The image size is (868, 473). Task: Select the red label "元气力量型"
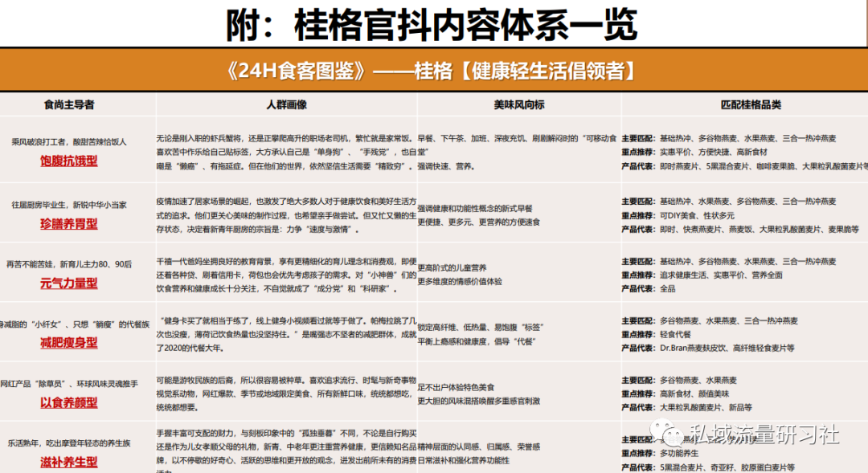(68, 283)
